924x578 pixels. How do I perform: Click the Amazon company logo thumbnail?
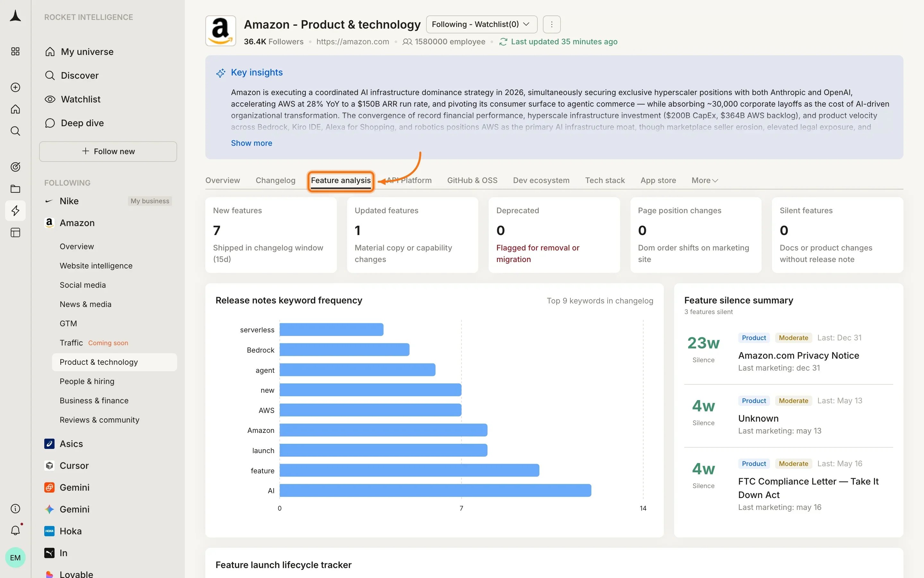[x=221, y=31]
